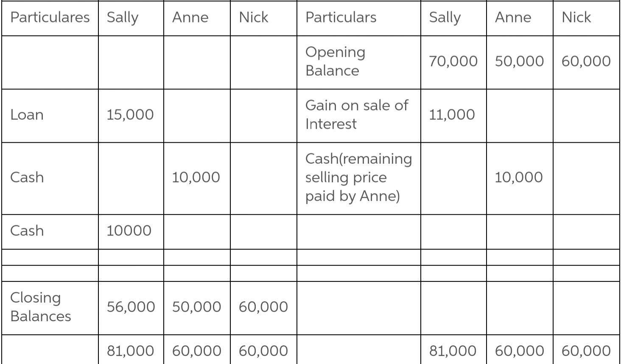
Task: Click the 11,000 gain amount
Action: pos(452,115)
